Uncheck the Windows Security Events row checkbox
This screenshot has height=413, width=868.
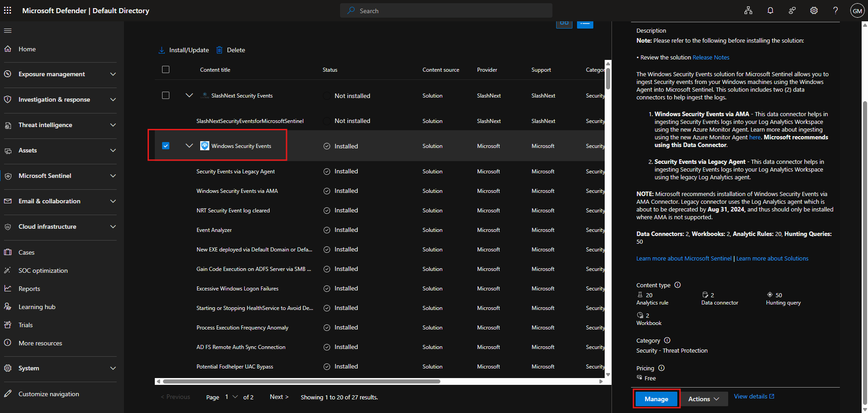[166, 146]
